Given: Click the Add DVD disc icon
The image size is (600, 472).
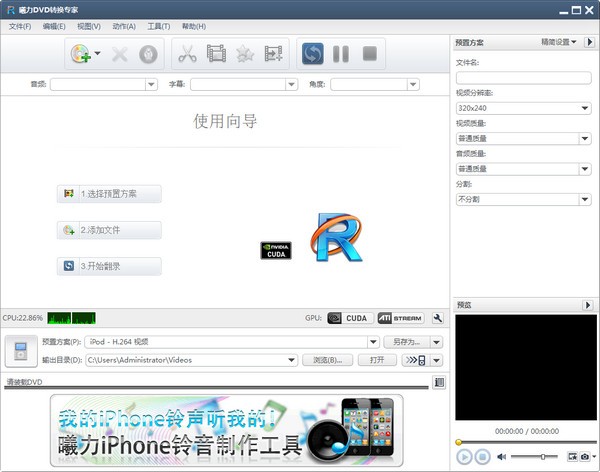Looking at the screenshot, I should (x=80, y=54).
